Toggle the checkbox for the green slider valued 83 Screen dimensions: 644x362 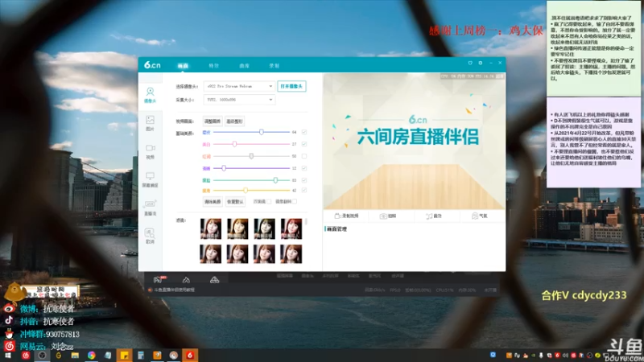[304, 180]
